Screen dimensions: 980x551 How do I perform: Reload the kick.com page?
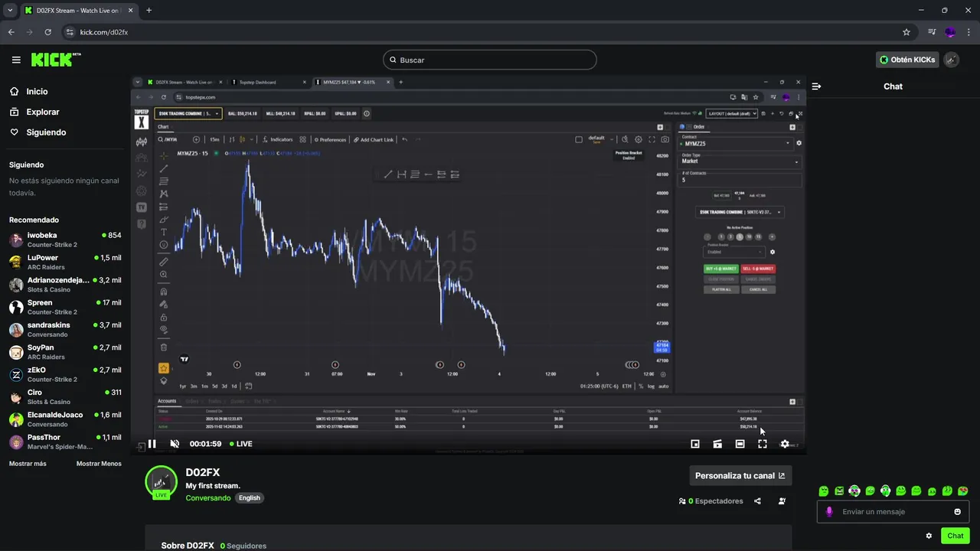(x=47, y=32)
